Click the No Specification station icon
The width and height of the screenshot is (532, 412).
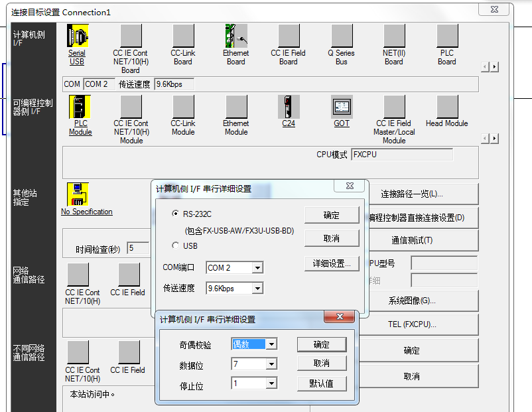pos(78,194)
